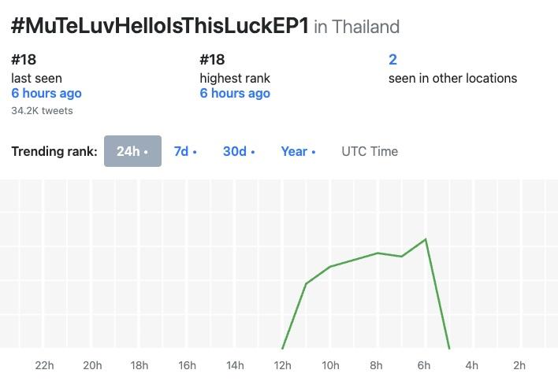Show the Year trending rank view
This screenshot has width=558, height=392.
pos(298,151)
